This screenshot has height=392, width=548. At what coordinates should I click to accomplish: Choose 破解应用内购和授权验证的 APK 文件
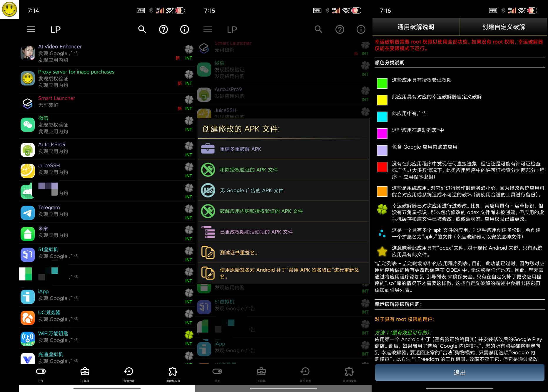(x=283, y=211)
